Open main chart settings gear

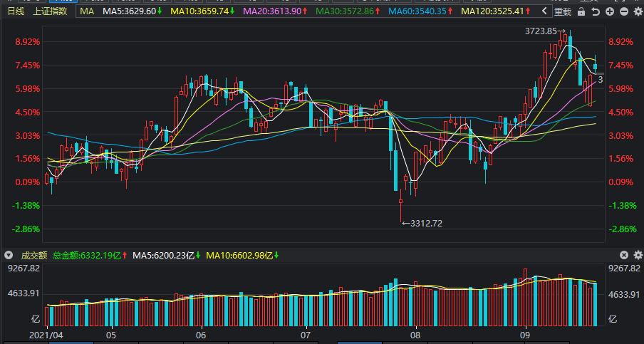point(638,11)
